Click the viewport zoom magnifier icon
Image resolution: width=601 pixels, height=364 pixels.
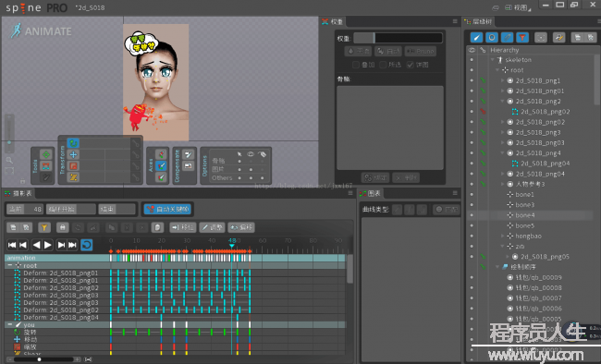tap(9, 160)
